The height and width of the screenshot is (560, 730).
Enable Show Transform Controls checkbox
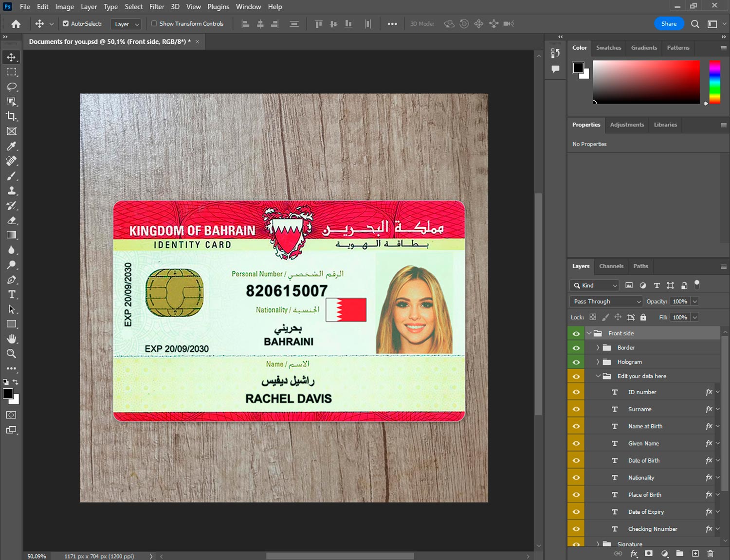coord(154,23)
